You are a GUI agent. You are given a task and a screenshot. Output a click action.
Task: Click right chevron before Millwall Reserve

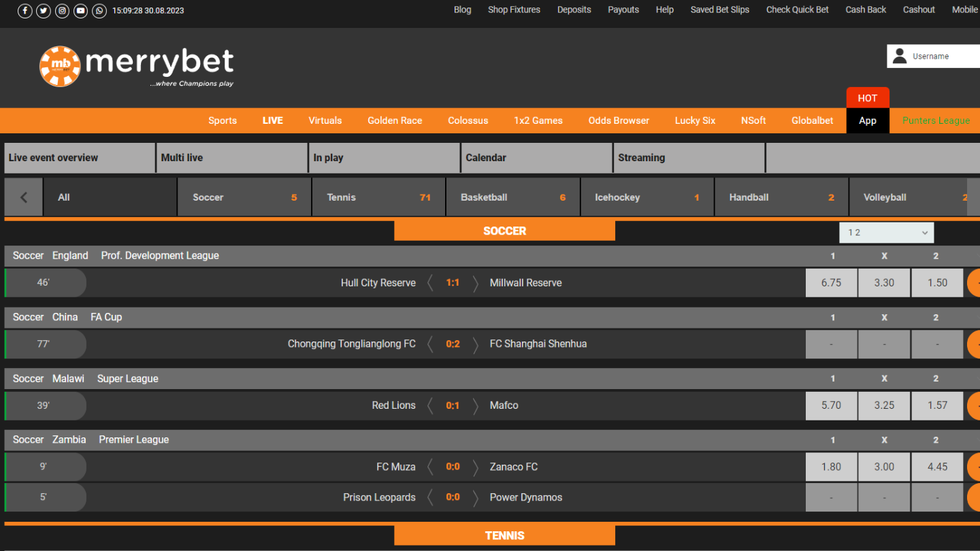tap(476, 283)
